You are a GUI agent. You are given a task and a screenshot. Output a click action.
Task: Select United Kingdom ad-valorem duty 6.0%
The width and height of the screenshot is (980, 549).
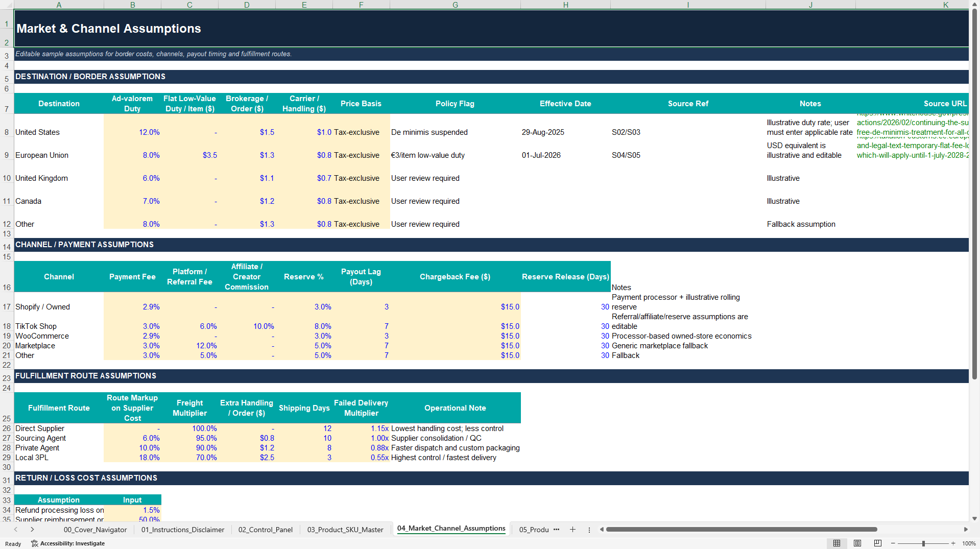132,172
